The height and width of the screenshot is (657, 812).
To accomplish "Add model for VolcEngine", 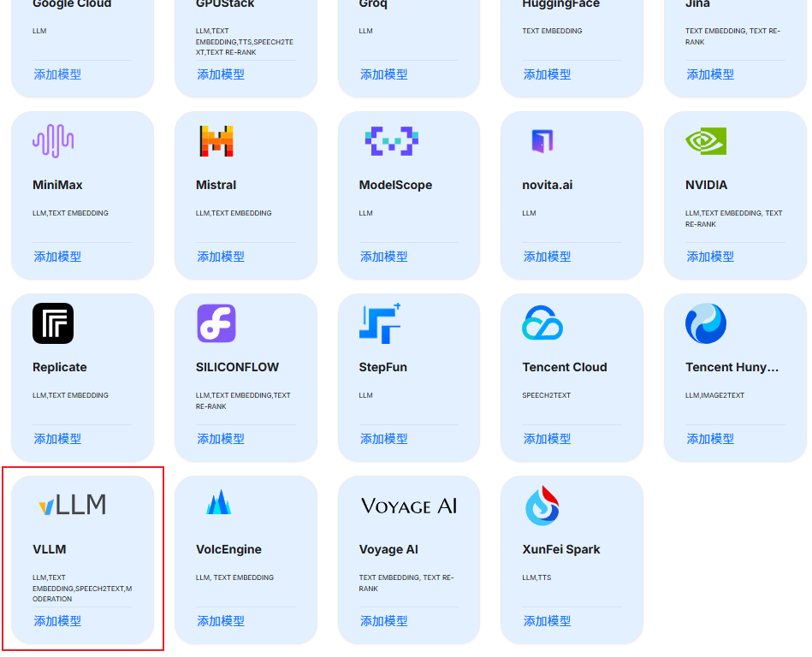I will tap(221, 621).
